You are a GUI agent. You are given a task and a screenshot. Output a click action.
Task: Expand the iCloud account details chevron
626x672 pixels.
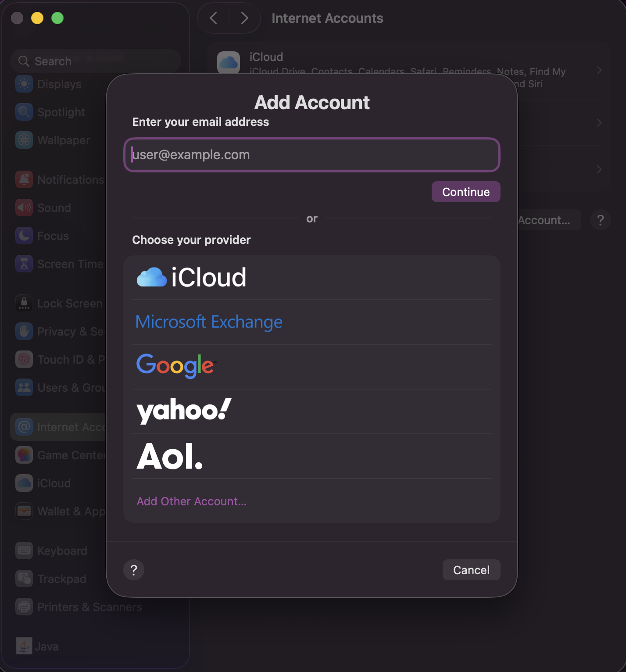[600, 70]
